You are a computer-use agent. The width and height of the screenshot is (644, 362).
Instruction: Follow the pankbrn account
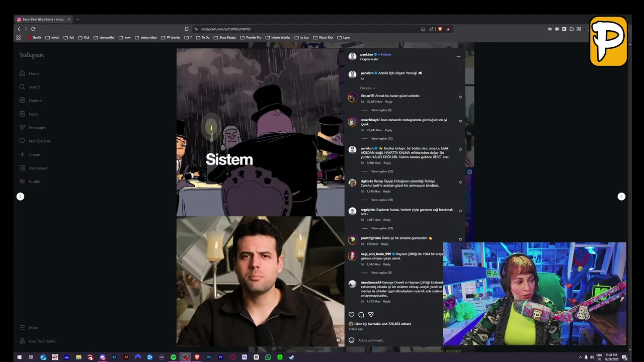[x=386, y=54]
